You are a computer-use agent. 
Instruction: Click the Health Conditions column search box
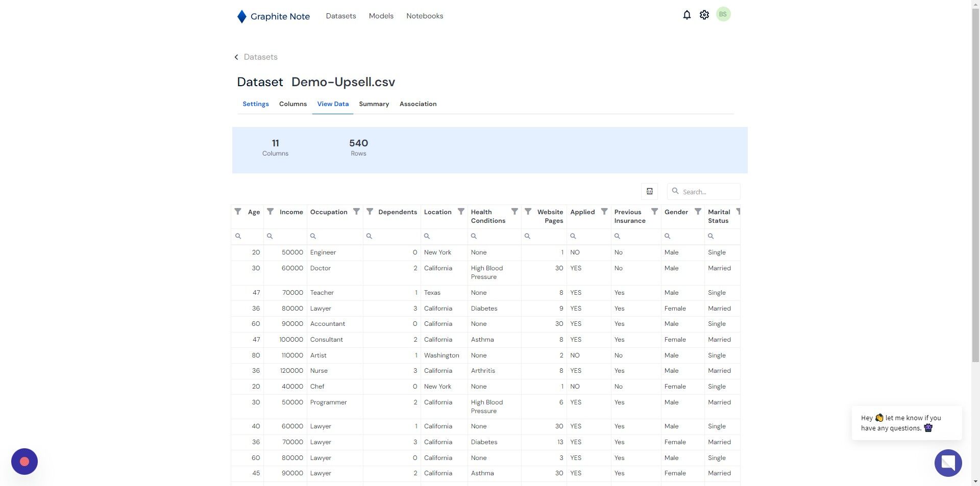tap(494, 236)
